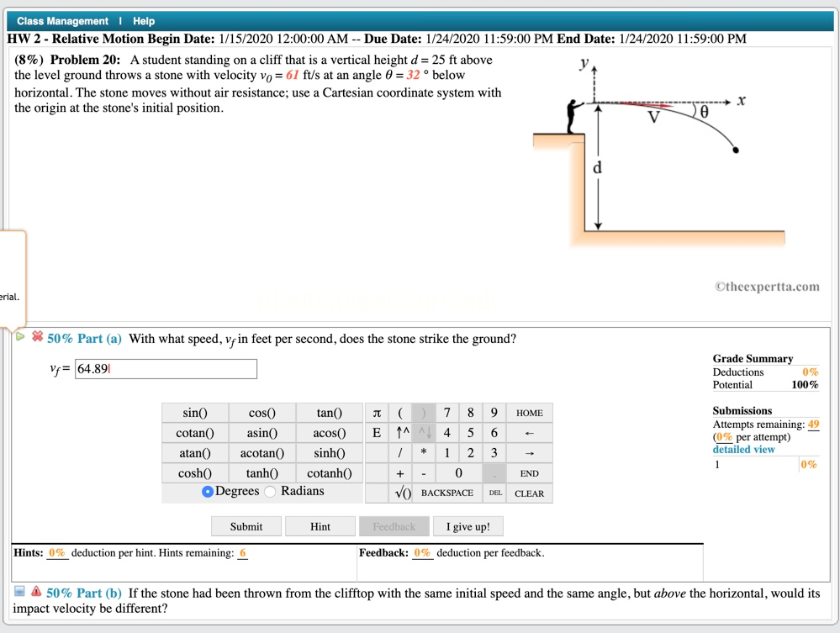Image resolution: width=840 pixels, height=633 pixels.
Task: Click the DEL key on the keypad
Action: point(495,493)
